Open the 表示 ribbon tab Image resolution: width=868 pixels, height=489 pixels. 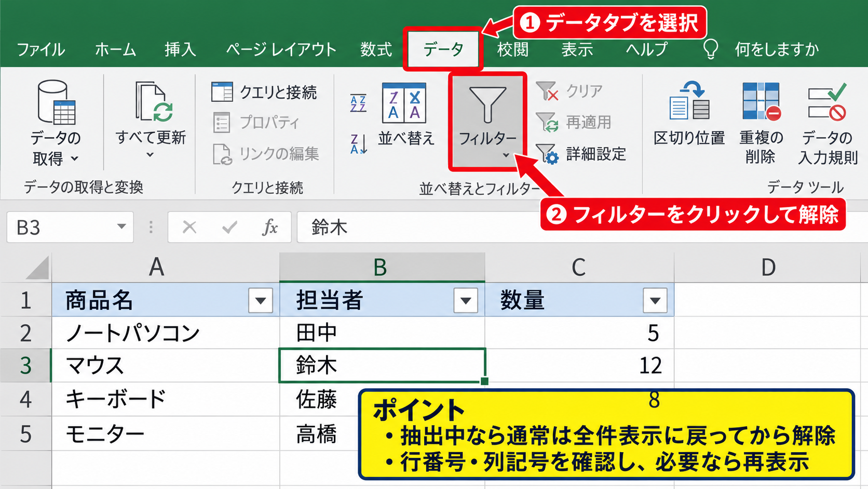pyautogui.click(x=577, y=49)
